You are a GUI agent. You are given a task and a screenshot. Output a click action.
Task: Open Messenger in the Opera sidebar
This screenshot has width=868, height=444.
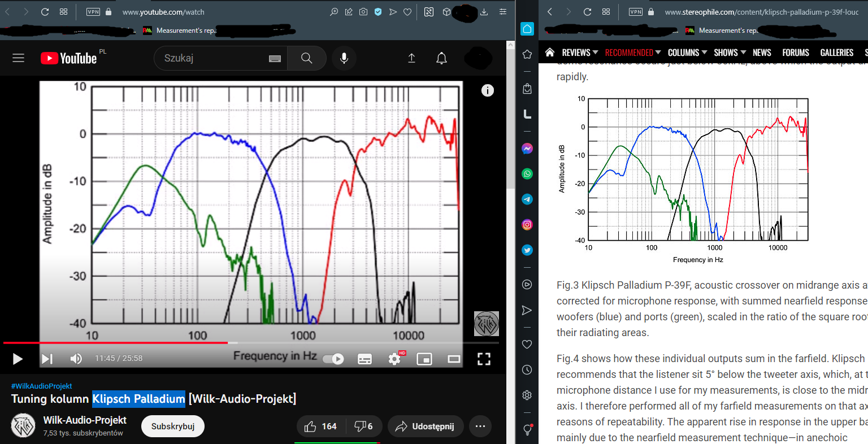527,149
